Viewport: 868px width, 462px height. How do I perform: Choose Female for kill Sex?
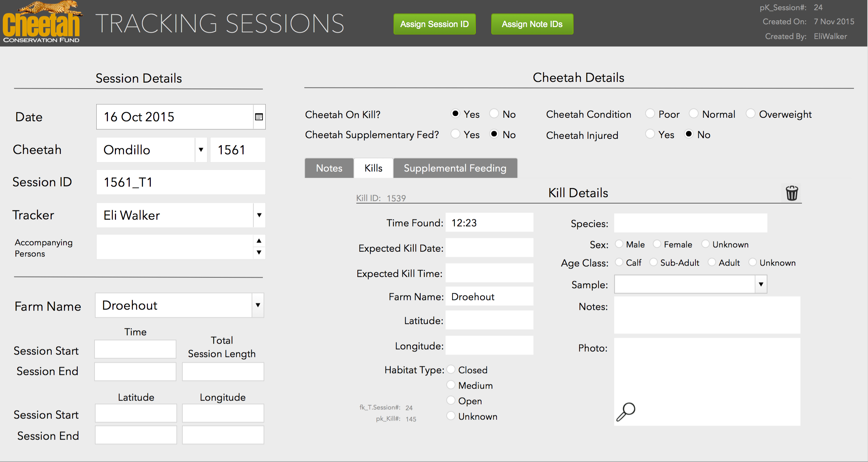(657, 244)
